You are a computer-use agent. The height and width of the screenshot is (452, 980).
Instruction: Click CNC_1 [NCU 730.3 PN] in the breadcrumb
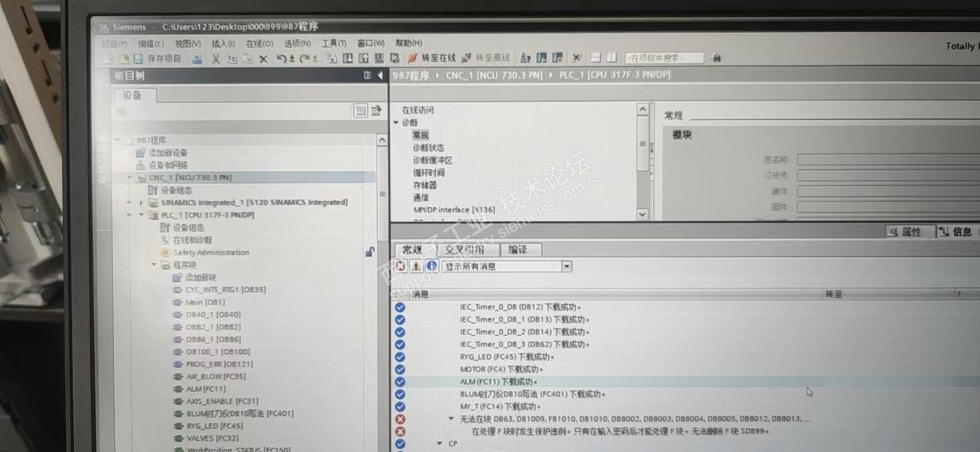494,76
